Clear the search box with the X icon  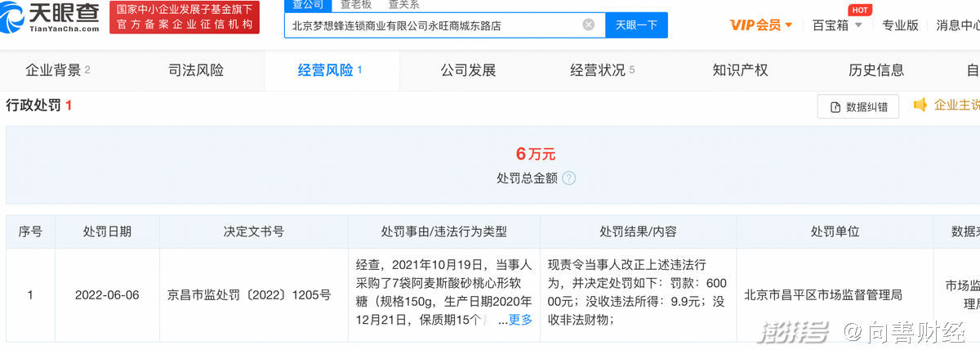point(588,25)
